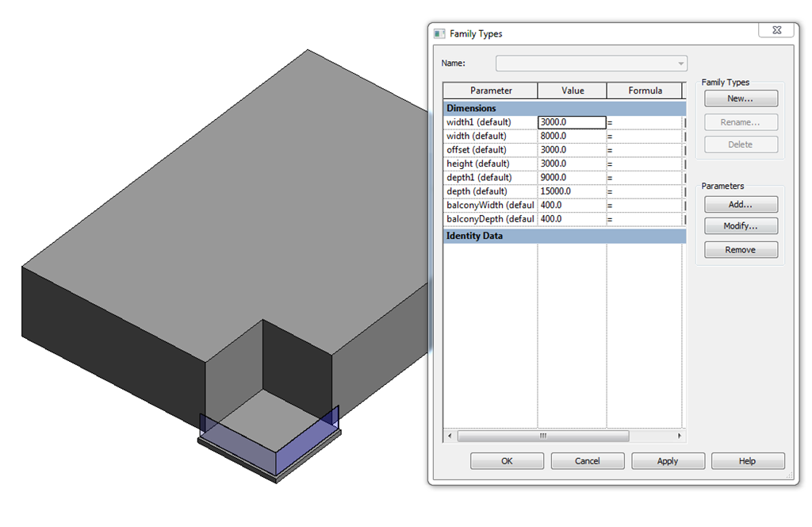Select the balconyDepth value cell
Image resolution: width=812 pixels, height=527 pixels.
click(572, 219)
